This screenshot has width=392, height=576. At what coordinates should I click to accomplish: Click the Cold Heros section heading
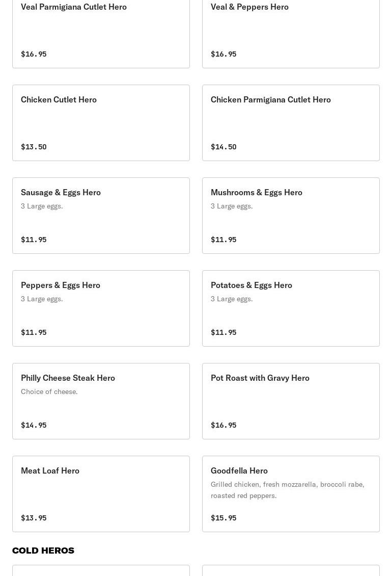click(43, 551)
